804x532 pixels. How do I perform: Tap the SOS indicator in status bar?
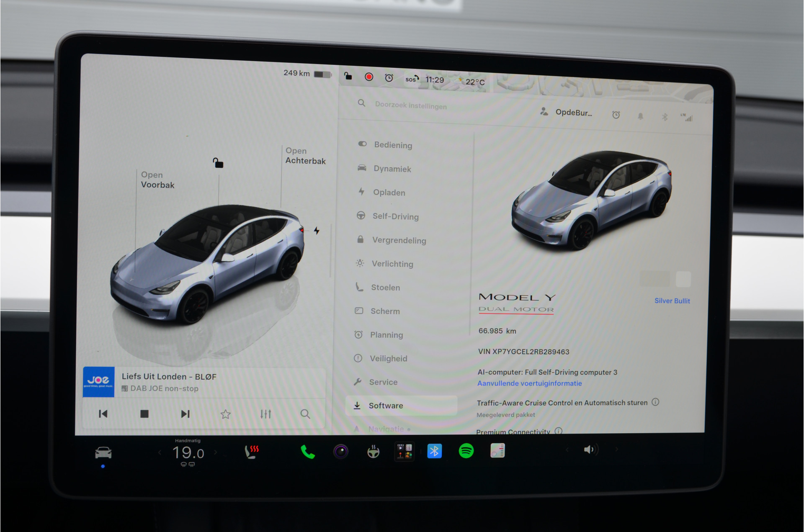(x=412, y=79)
